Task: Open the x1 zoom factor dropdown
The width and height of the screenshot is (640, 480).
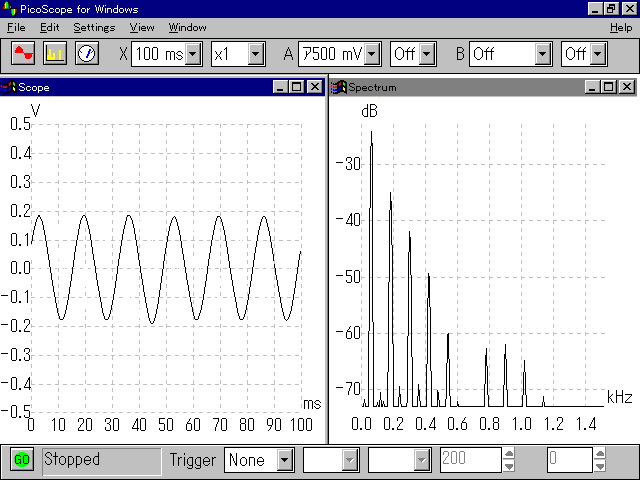Action: [255, 53]
